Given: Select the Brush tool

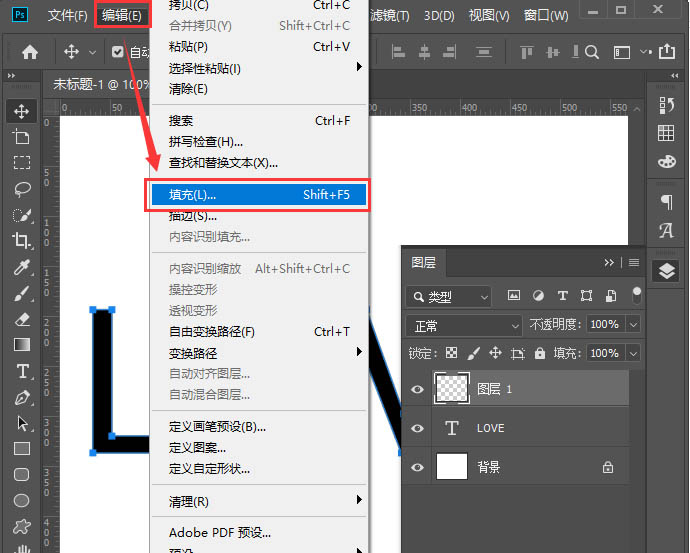Looking at the screenshot, I should [22, 293].
